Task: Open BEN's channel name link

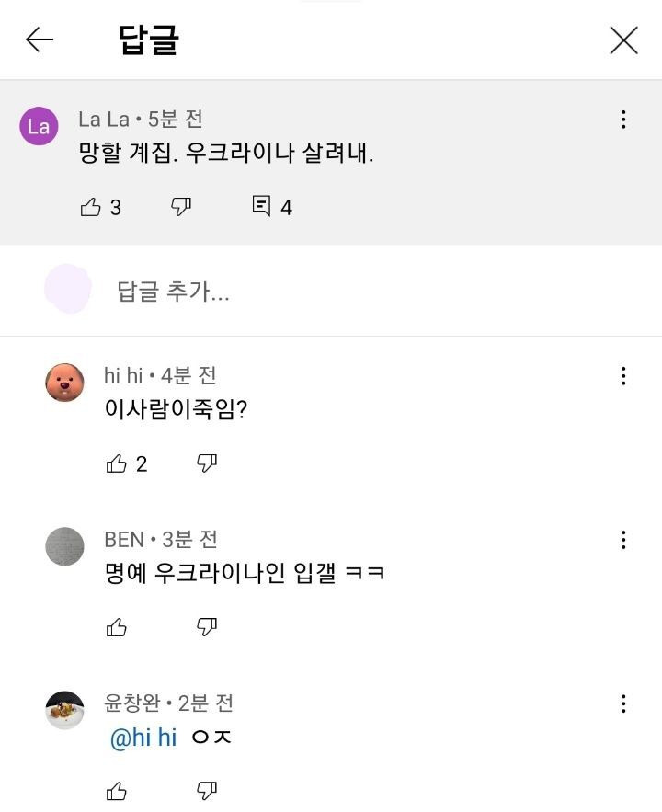Action: point(124,540)
